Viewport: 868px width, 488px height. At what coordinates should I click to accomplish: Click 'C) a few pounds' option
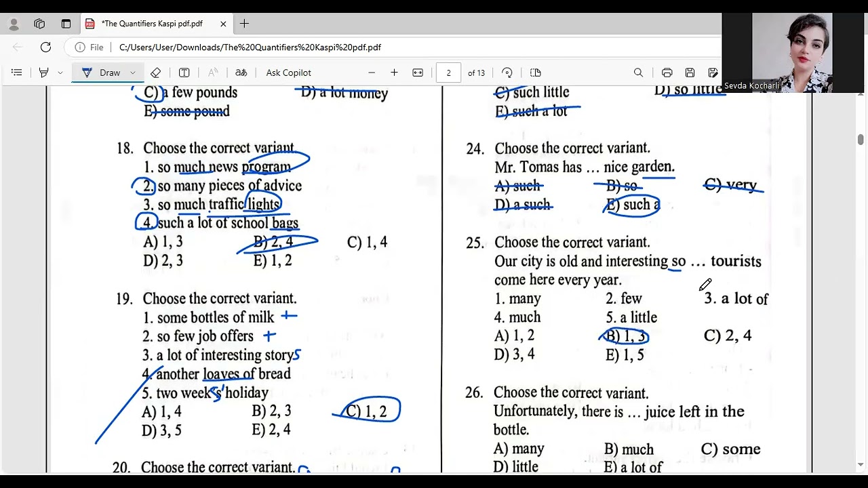(x=191, y=93)
